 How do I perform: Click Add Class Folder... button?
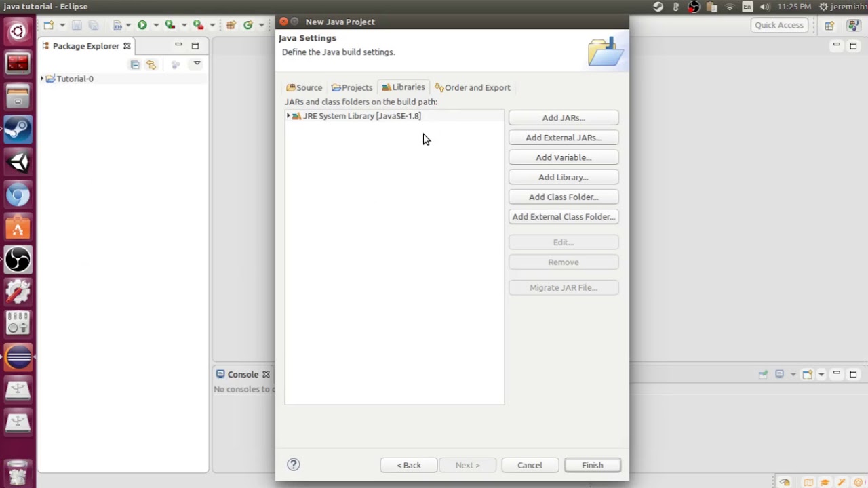coord(564,197)
